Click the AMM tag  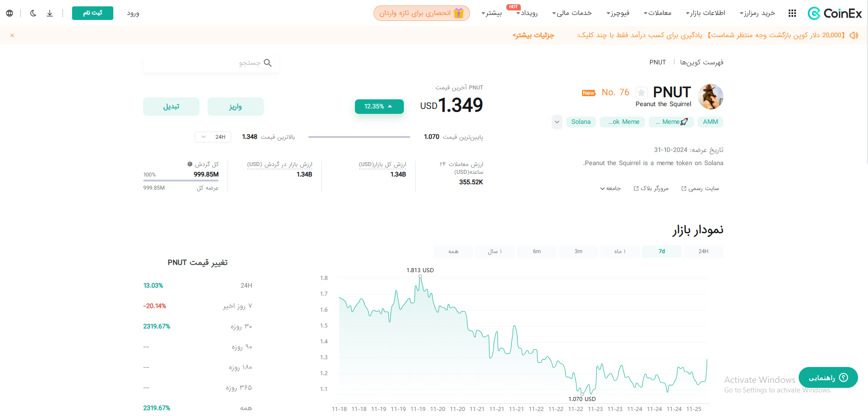tap(710, 122)
